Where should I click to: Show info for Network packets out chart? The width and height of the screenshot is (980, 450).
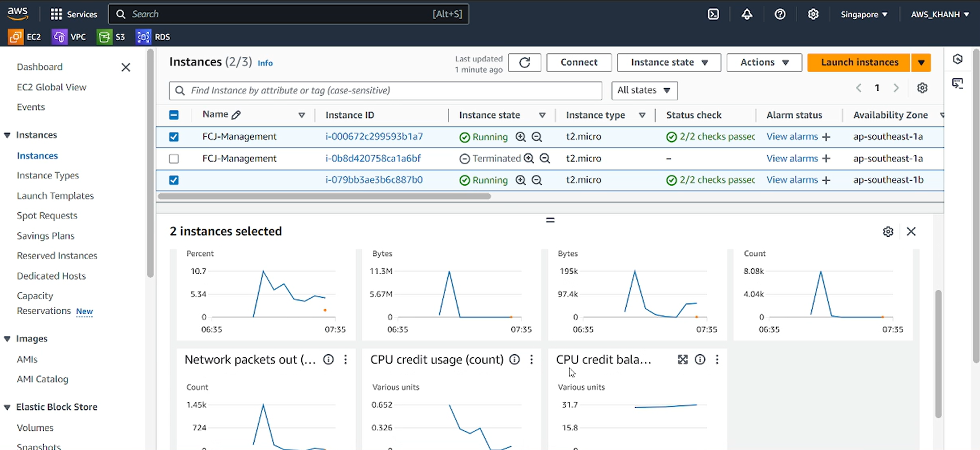(x=328, y=359)
